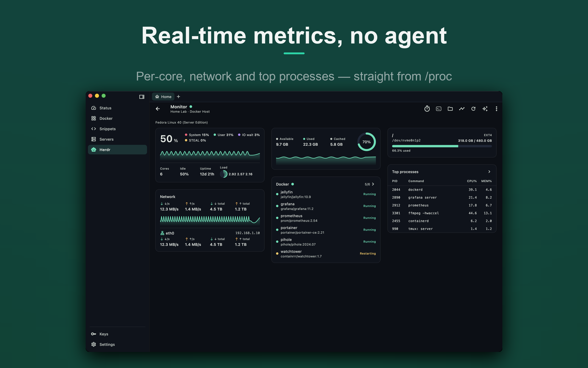
Task: Open the three-dot more options menu
Action: [496, 109]
